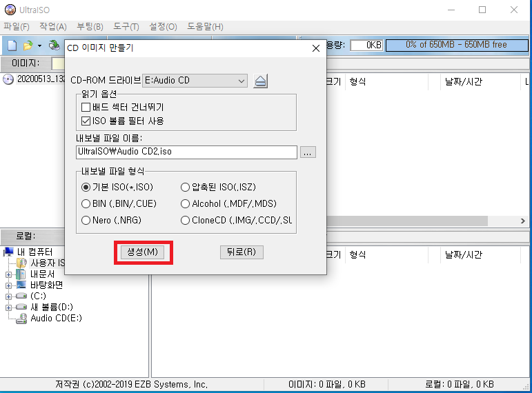
Task: Open the dropdown arrow beside the Open icon
Action: coord(39,46)
